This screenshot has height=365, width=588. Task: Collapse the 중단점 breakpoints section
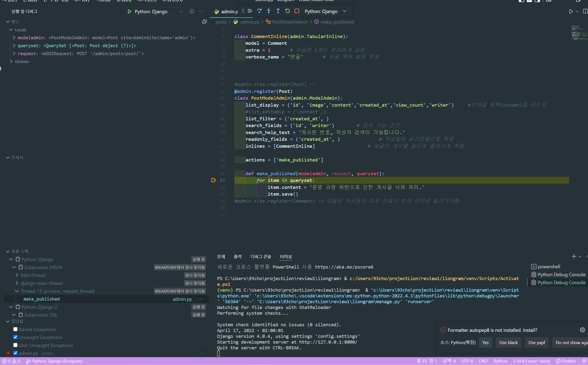(8, 321)
